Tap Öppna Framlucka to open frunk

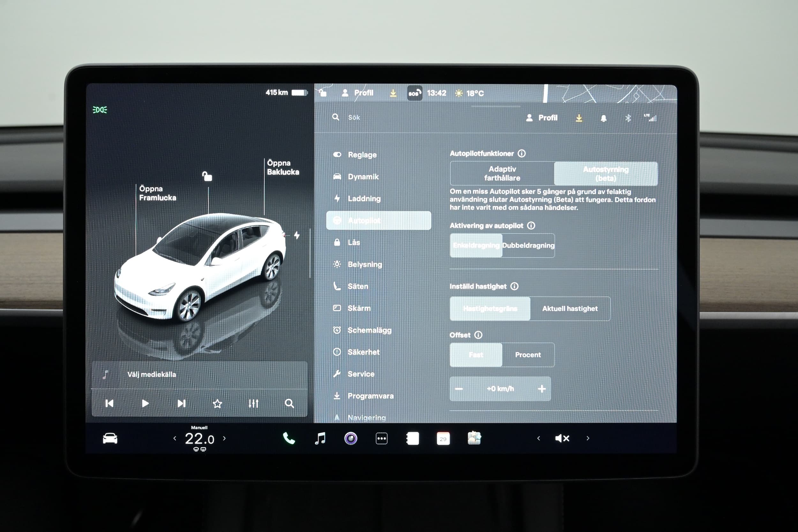coord(157,193)
